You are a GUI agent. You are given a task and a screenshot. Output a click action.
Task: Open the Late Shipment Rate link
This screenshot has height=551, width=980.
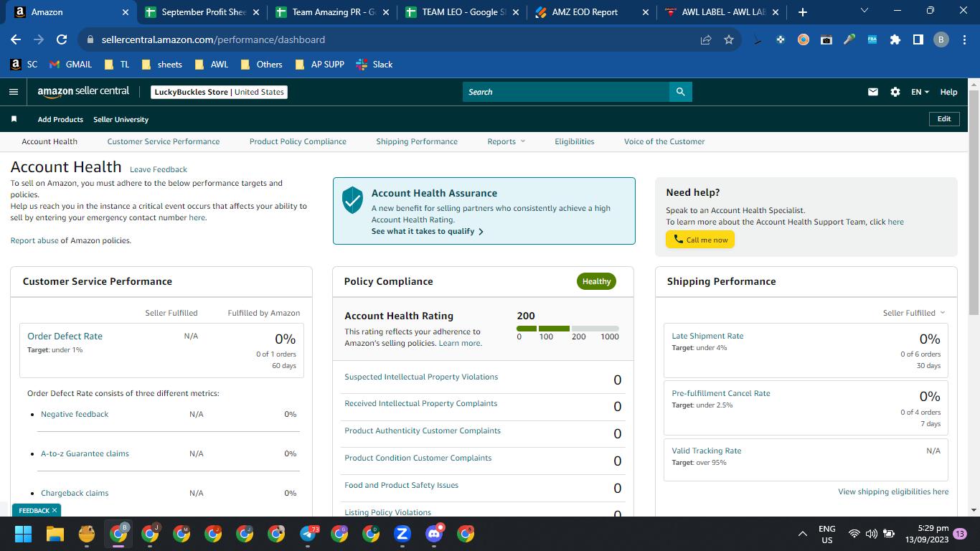(x=707, y=336)
